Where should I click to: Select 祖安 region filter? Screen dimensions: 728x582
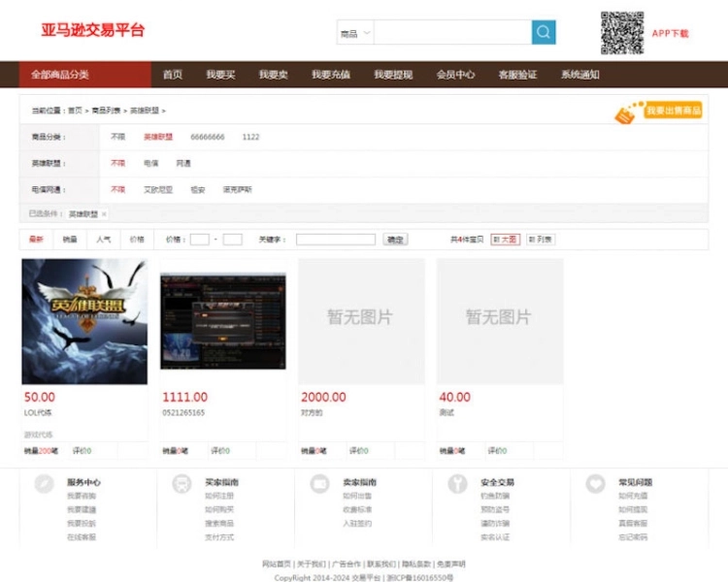(x=198, y=190)
